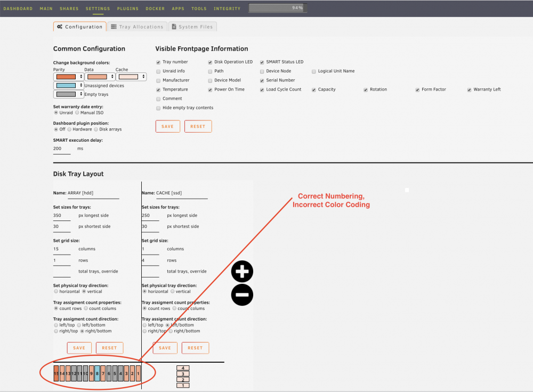The image size is (533, 392).
Task: Go to the Dashboard menu
Action: [x=18, y=9]
